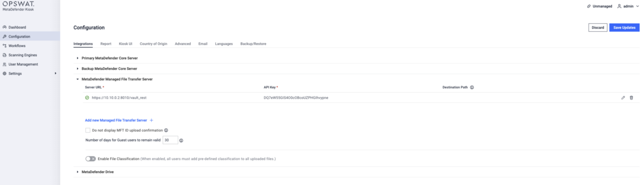Click the Destination Path info icon
644x185 pixels.
pos(472,87)
